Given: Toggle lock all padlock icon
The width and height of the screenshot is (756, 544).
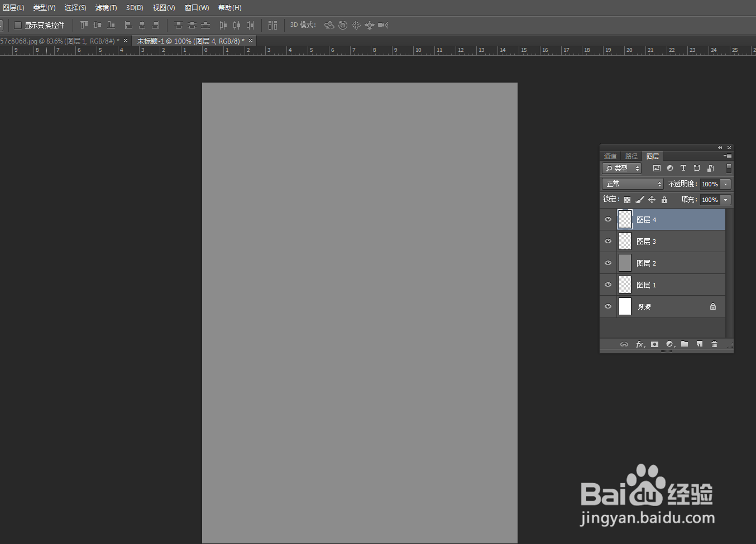Looking at the screenshot, I should (664, 200).
